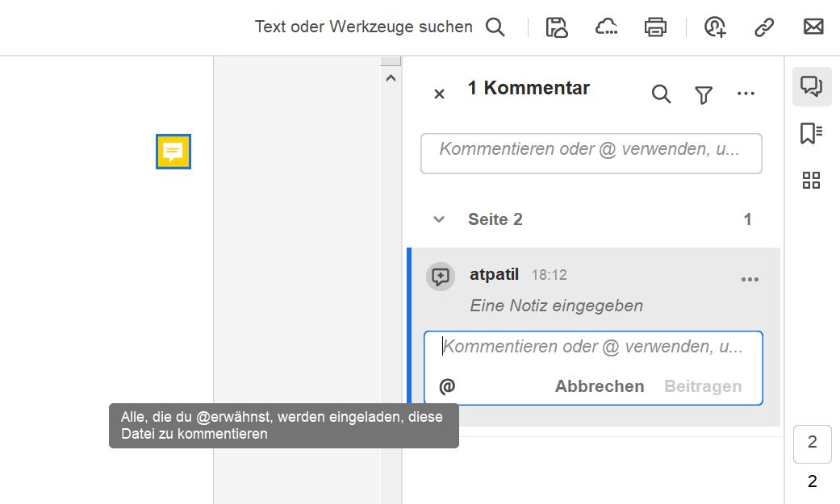This screenshot has width=840, height=504.
Task: Open comment options menu for atpatil
Action: click(x=750, y=279)
